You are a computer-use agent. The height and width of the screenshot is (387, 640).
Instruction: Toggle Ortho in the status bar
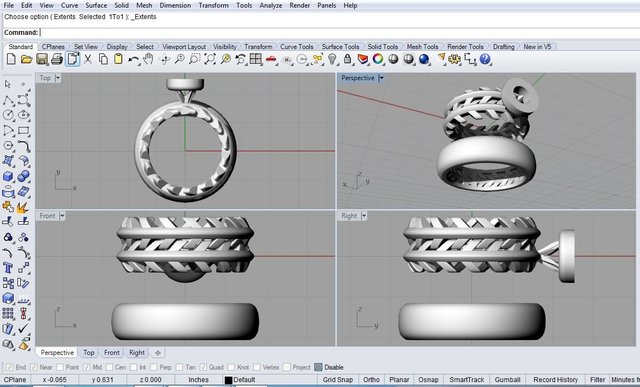point(371,380)
